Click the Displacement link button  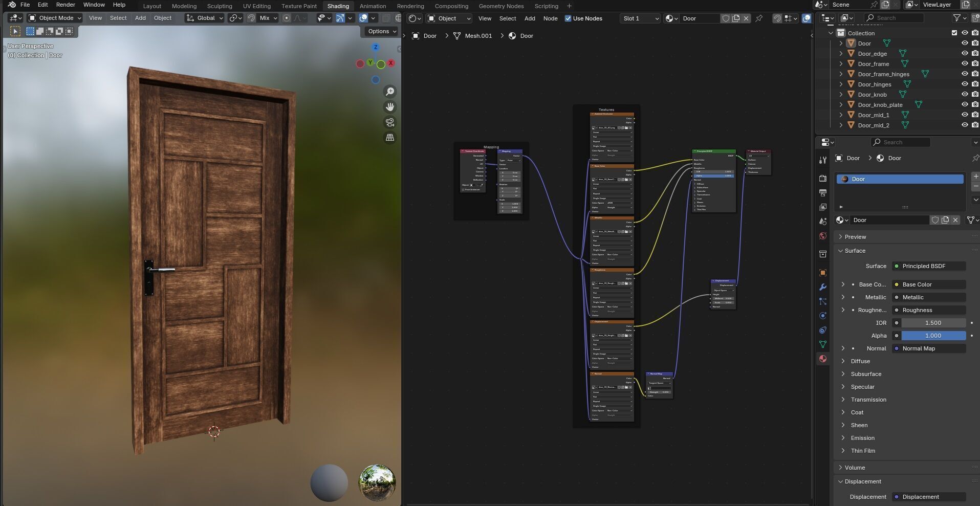(929, 497)
